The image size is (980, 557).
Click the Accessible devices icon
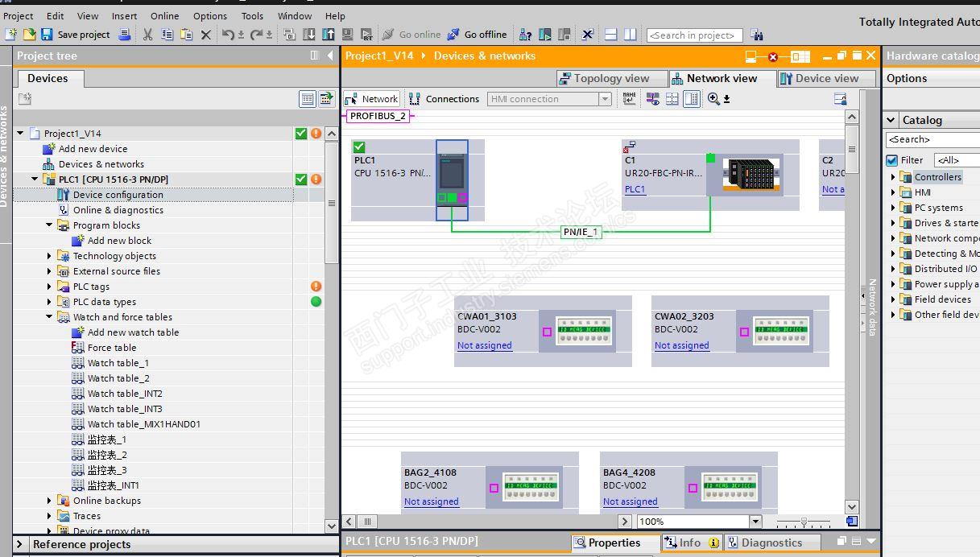coord(525,35)
